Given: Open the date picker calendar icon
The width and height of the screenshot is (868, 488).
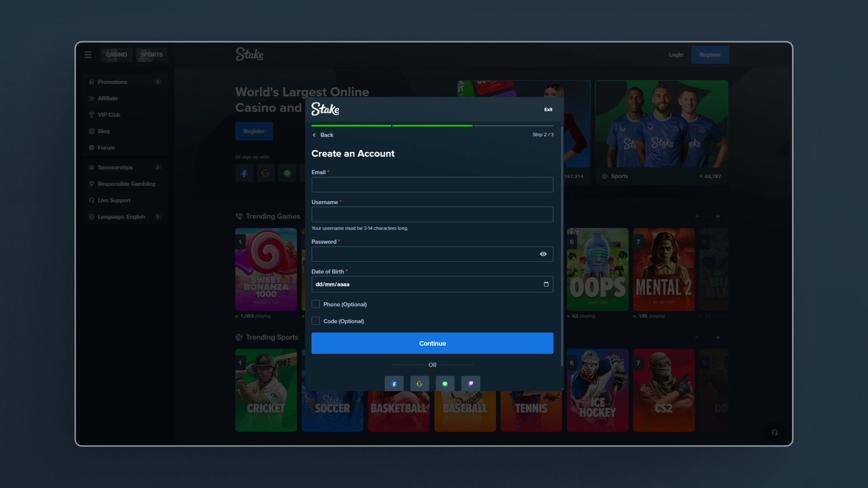Looking at the screenshot, I should [x=546, y=284].
